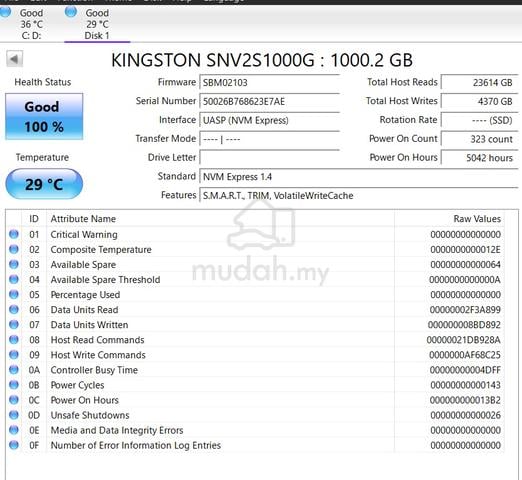This screenshot has height=480, width=522.
Task: Click the Firmware SBM02103 field
Action: 269,82
